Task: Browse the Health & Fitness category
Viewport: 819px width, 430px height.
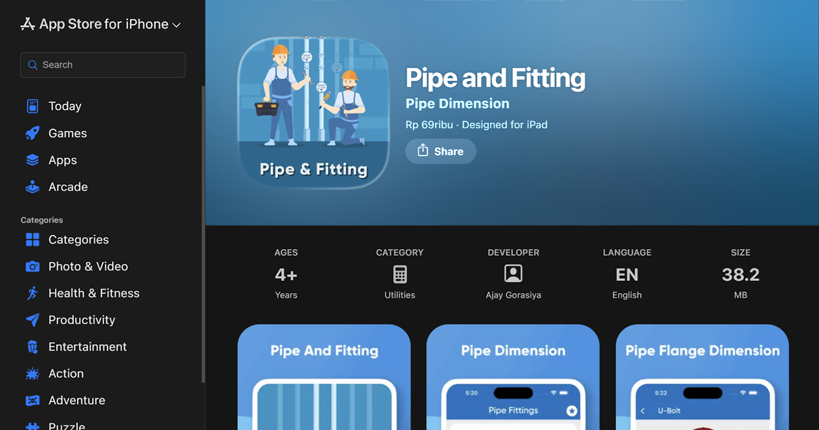Action: click(x=93, y=293)
